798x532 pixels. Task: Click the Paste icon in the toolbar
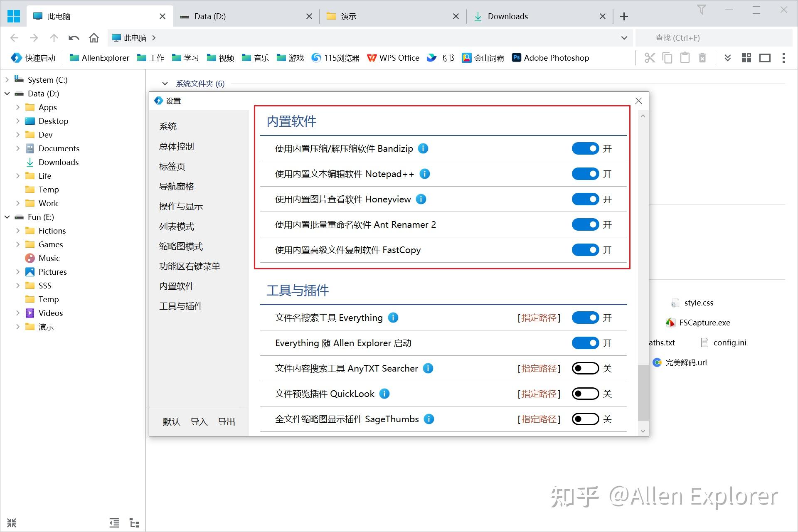click(685, 58)
